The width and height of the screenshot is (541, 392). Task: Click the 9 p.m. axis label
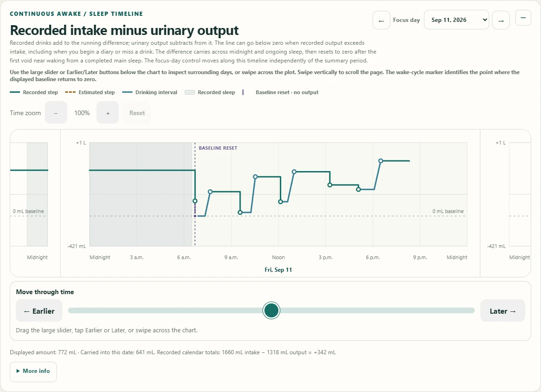click(420, 257)
